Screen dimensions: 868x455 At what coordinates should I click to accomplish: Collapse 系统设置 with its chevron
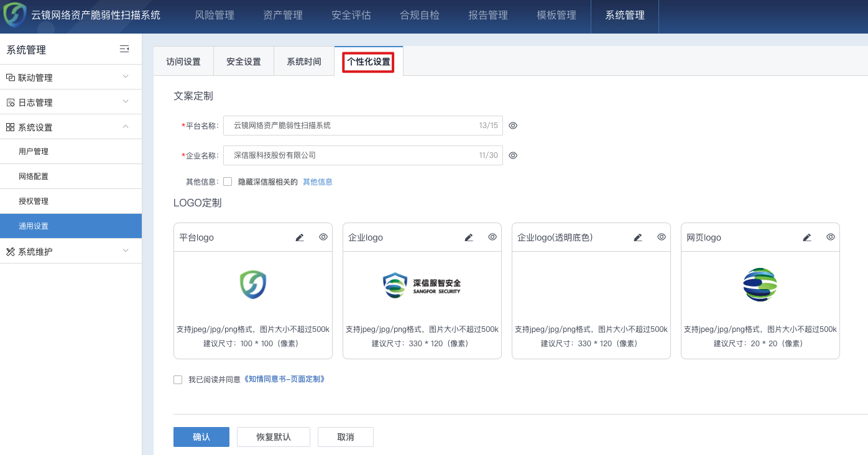(x=126, y=127)
